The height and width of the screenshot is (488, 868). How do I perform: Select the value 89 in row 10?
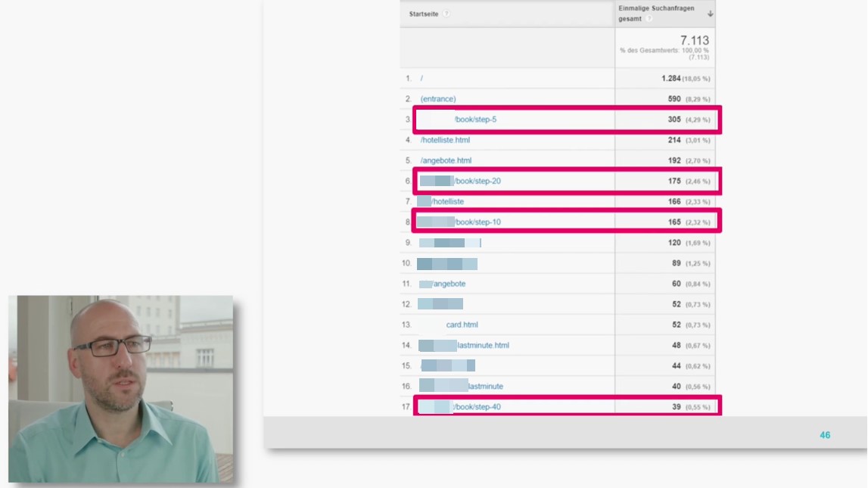677,263
